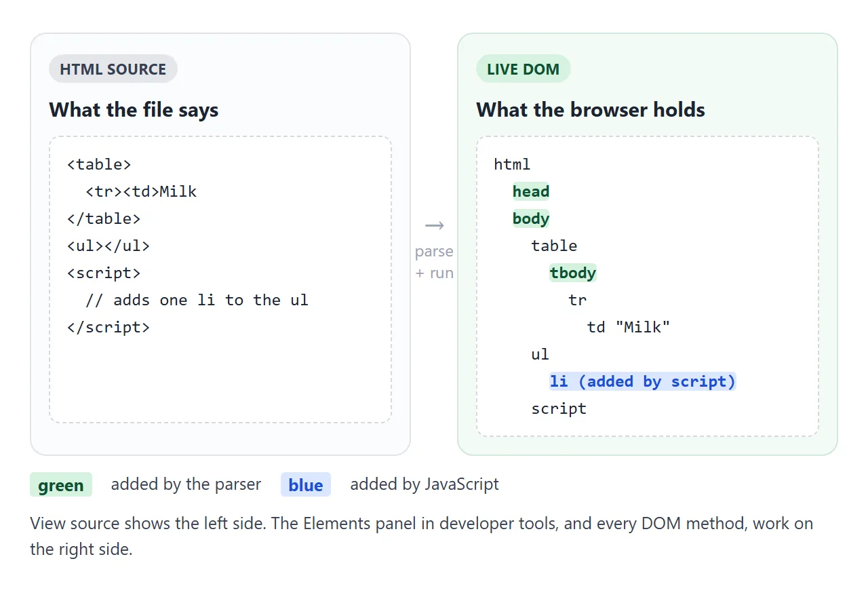Screen dimensions: 868x597
Task: Select the heading "What the browser holds"
Action: tap(591, 110)
